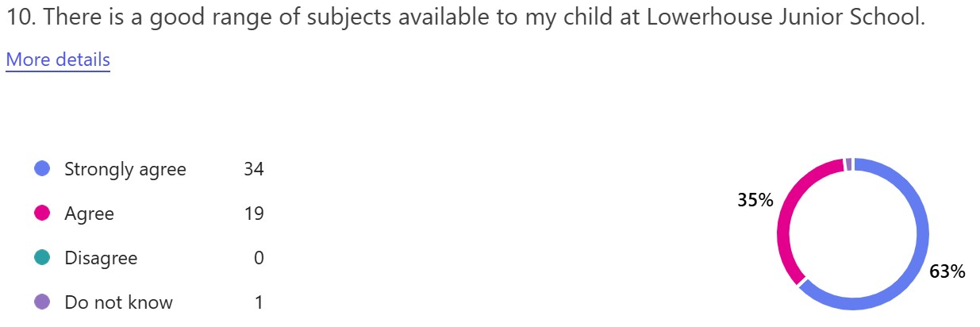Select the Strongly agree legend label
The width and height of the screenshot is (980, 327).
(x=125, y=169)
